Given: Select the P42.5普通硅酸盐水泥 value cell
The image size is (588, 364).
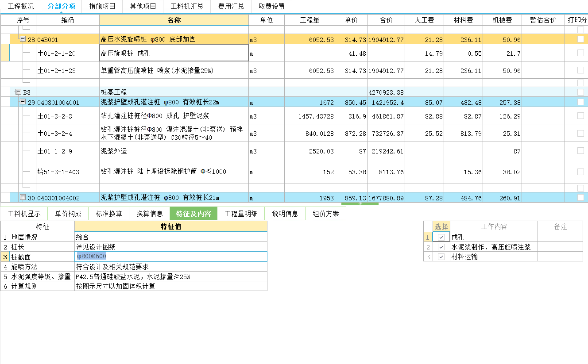Looking at the screenshot, I should [x=171, y=276].
